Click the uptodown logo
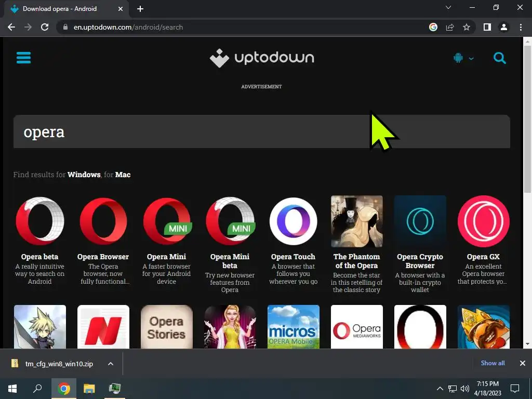Viewport: 532px width, 399px height. point(262,58)
